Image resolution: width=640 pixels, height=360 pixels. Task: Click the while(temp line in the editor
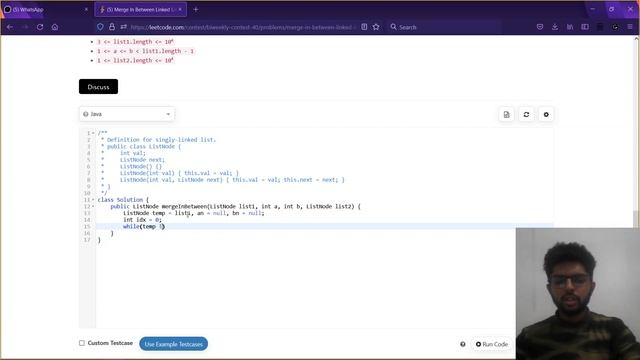tap(144, 227)
